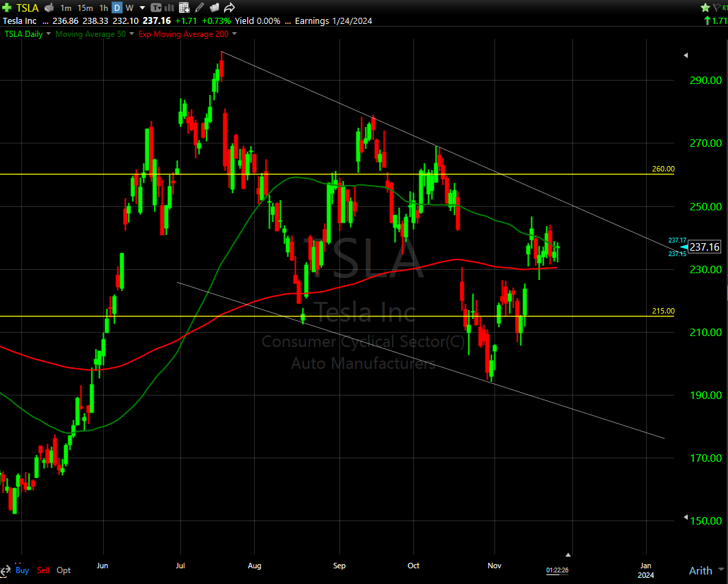Click the 290.00 price axis label
The width and height of the screenshot is (728, 584).
click(x=705, y=81)
